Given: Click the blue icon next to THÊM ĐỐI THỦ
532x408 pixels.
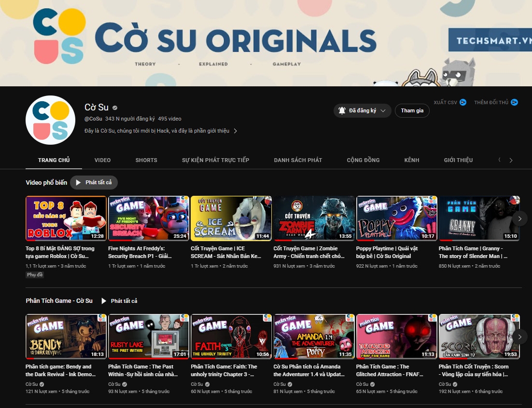Looking at the screenshot, I should click(x=514, y=102).
